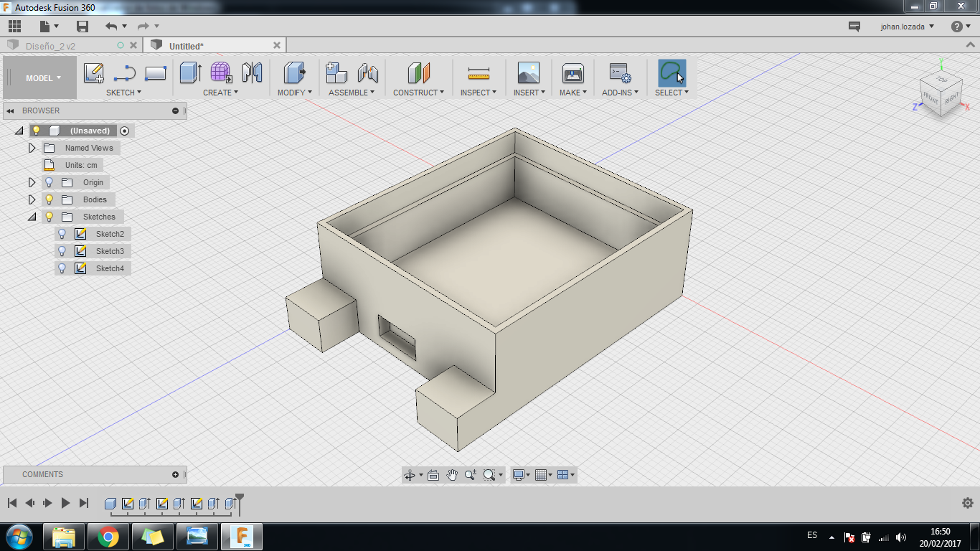980x551 pixels.
Task: Open Google Chrome from the taskbar
Action: [x=108, y=536]
